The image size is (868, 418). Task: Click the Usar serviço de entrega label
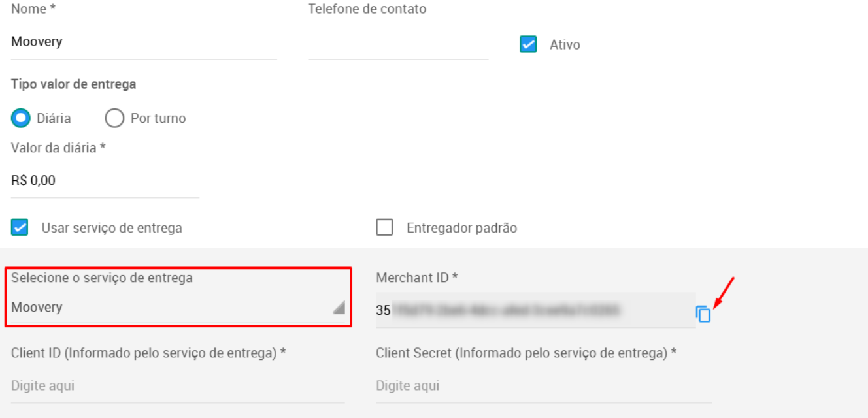(112, 228)
